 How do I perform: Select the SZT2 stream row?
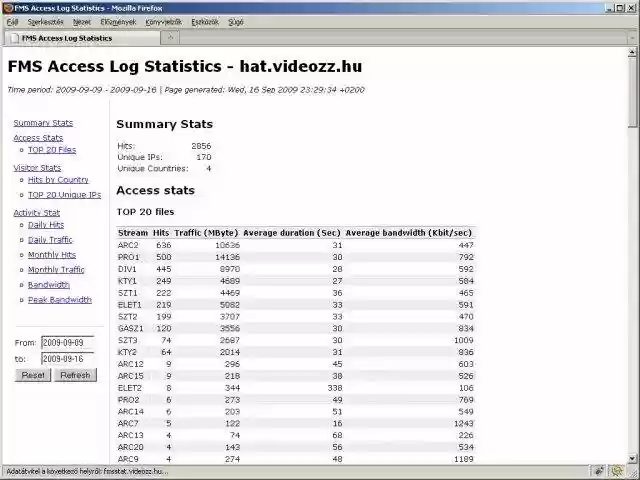click(x=296, y=316)
